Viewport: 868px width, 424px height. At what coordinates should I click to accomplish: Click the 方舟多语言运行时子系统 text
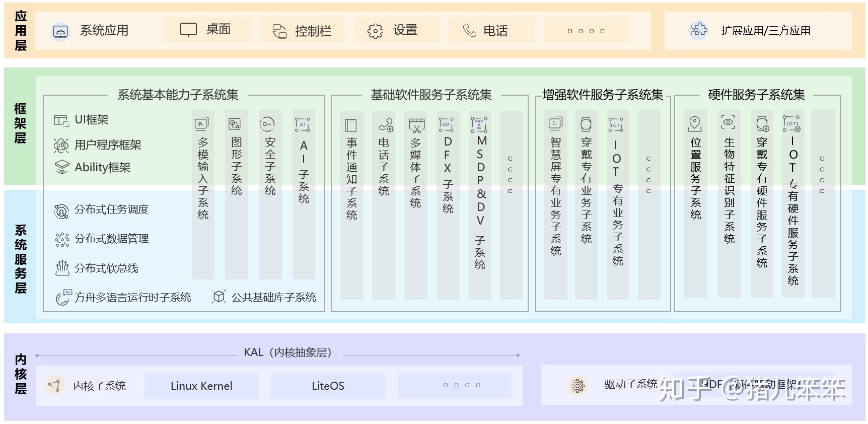click(133, 298)
